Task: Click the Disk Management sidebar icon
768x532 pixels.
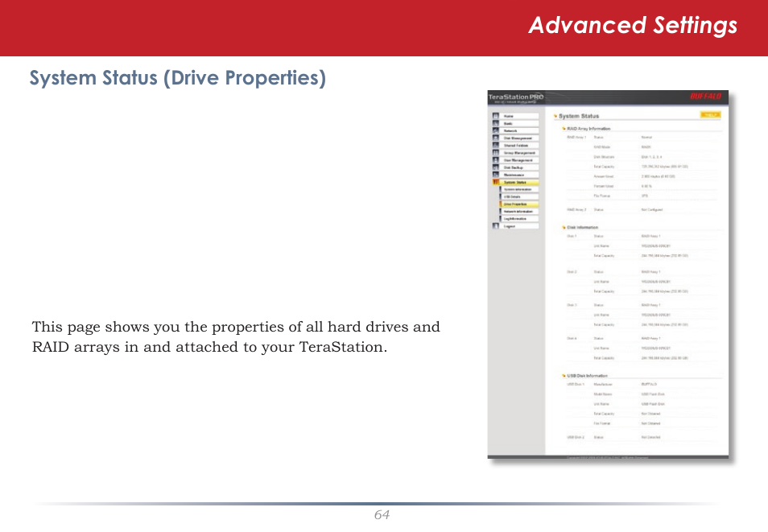Action: 496,138
